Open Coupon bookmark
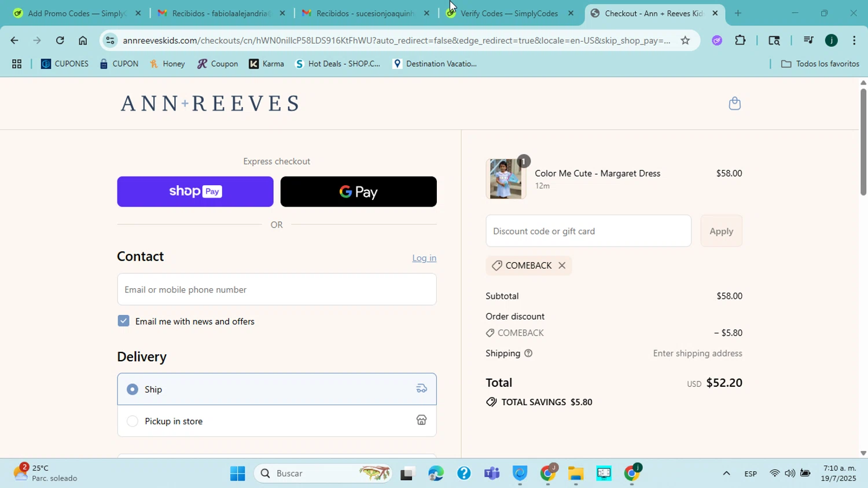The image size is (868, 488). coord(218,64)
